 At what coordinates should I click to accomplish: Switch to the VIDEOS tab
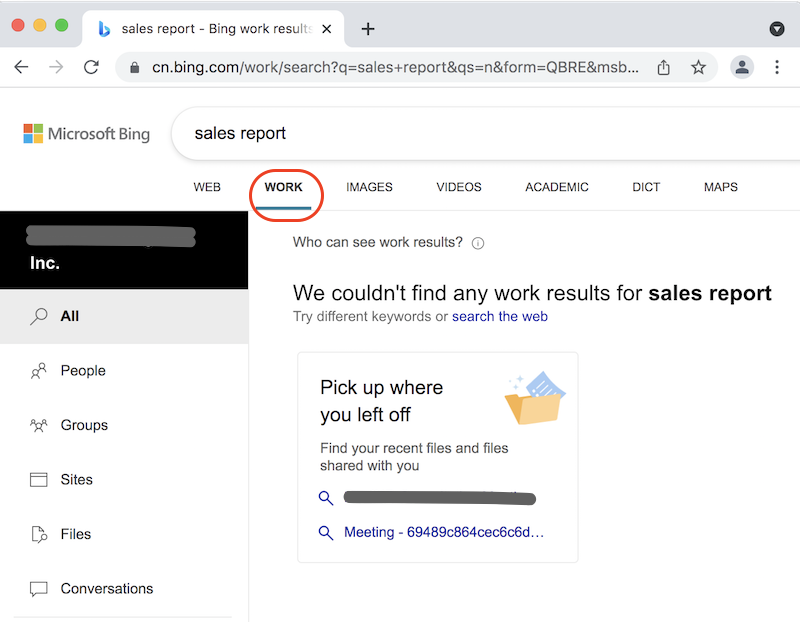458,187
